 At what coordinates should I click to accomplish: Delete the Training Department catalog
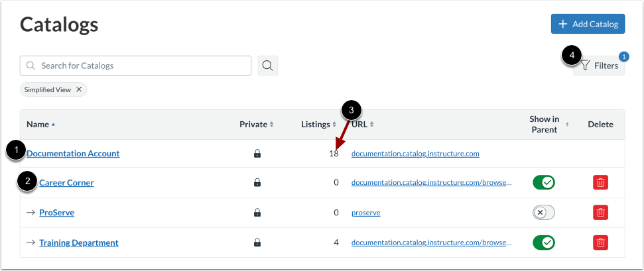pos(600,243)
